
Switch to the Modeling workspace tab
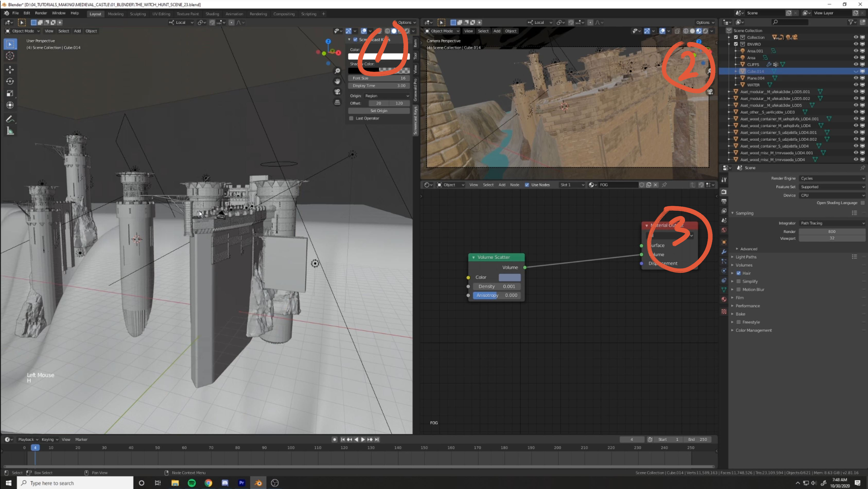pos(115,14)
